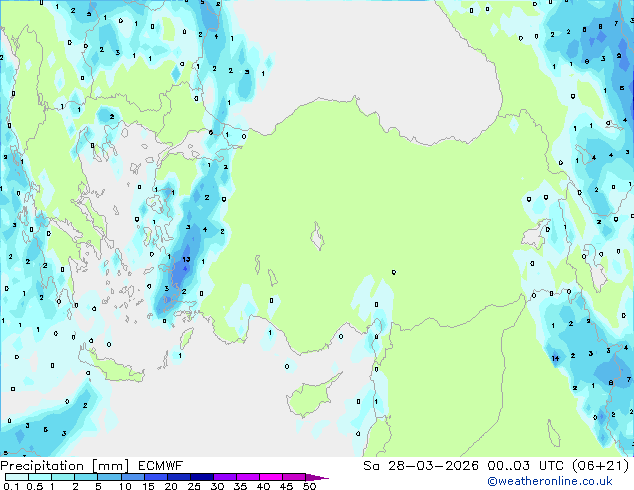This screenshot has height=490, width=634.
Task: Click the 00..03 UTC time range
Action: tap(525, 466)
